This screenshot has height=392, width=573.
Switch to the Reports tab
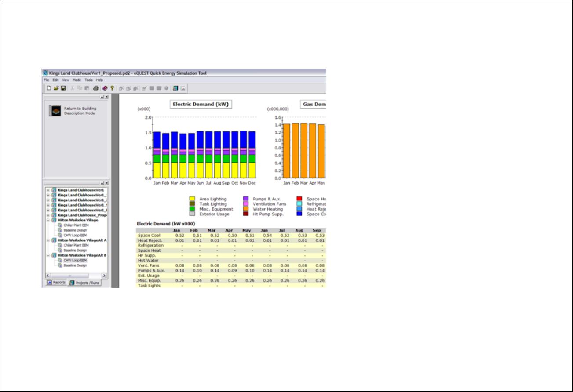click(56, 283)
